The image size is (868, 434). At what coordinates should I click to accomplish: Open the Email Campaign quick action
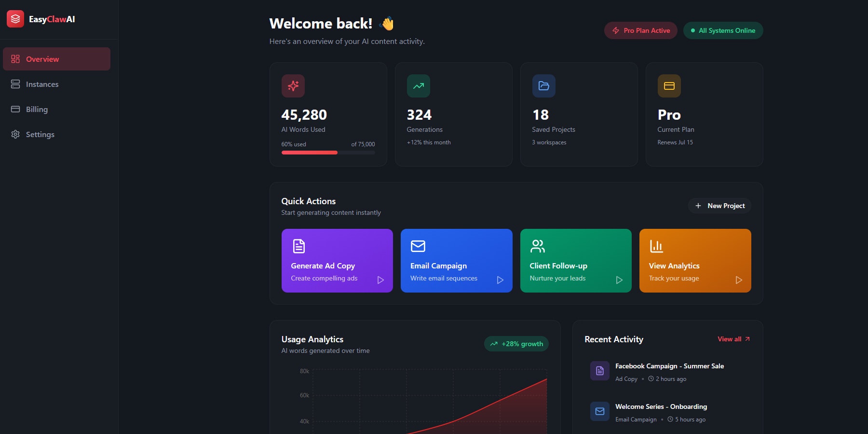coord(456,261)
